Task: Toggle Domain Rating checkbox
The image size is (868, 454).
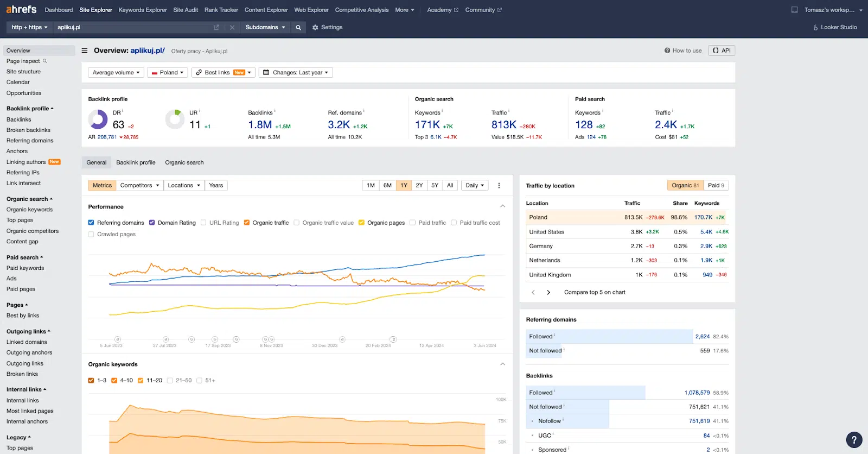Action: [x=152, y=223]
